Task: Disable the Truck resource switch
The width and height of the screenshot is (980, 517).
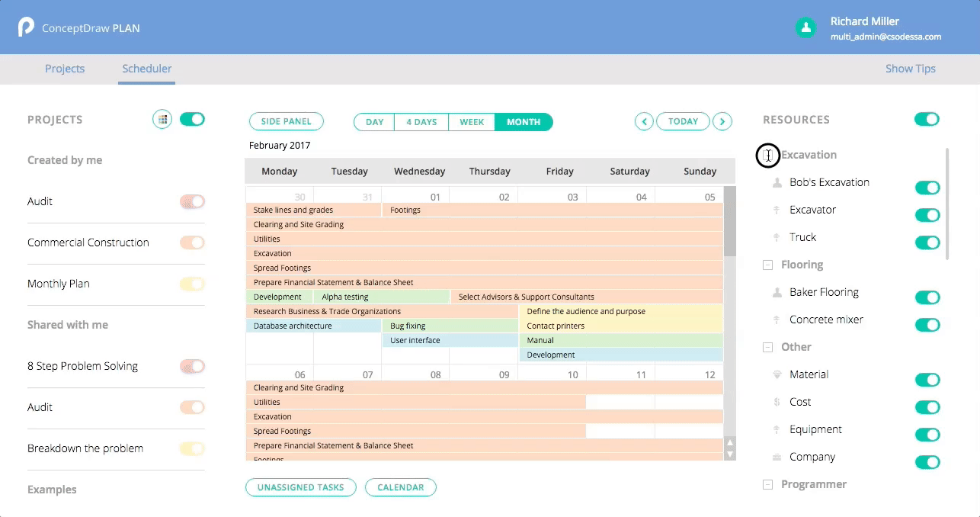Action: click(x=927, y=242)
